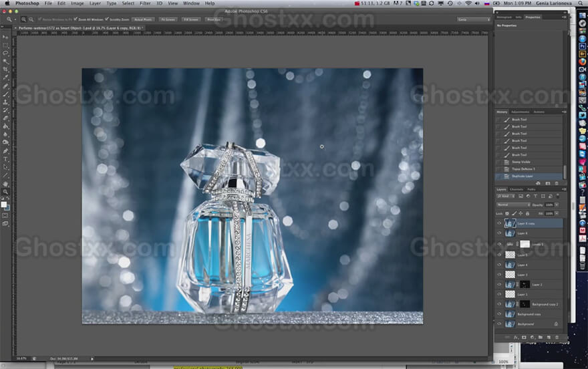Select the Eyedropper tool
Viewport: 588px width, 369px height.
click(x=5, y=78)
